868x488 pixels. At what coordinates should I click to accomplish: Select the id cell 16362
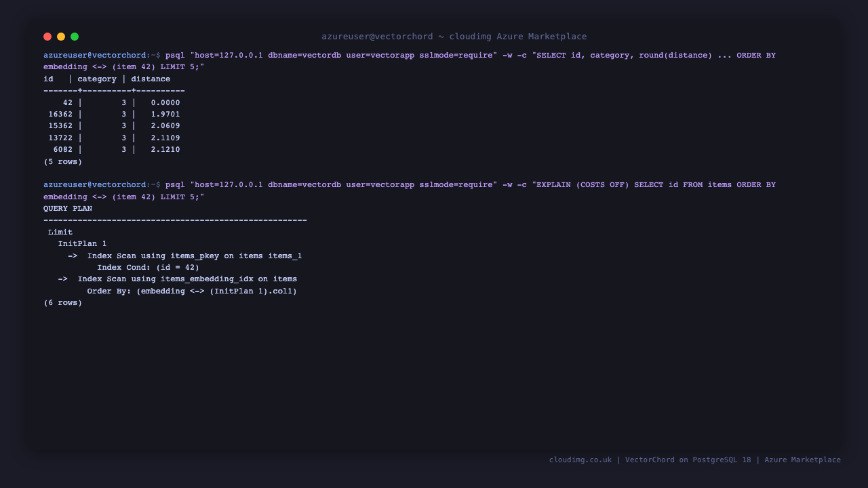(60, 114)
